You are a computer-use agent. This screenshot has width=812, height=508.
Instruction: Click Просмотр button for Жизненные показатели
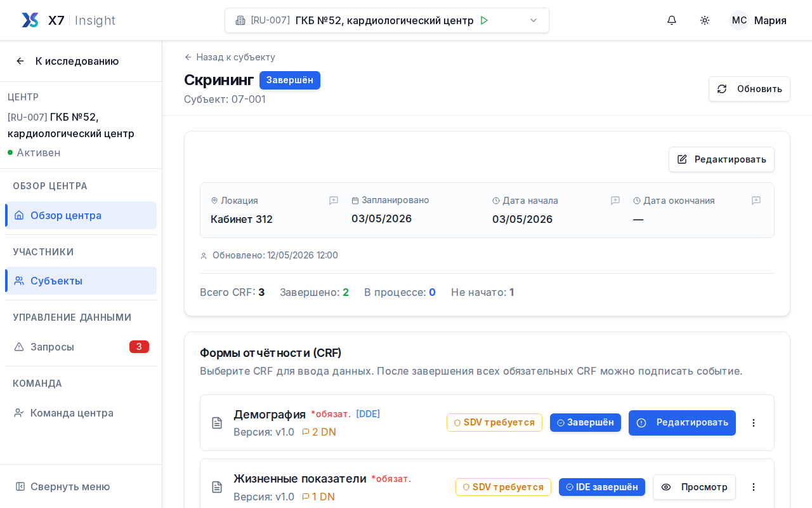(x=694, y=487)
